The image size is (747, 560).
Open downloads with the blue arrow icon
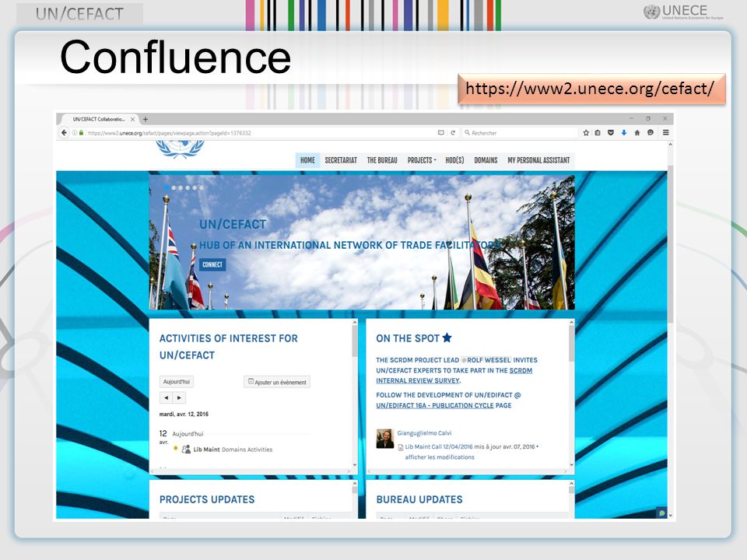coord(623,133)
